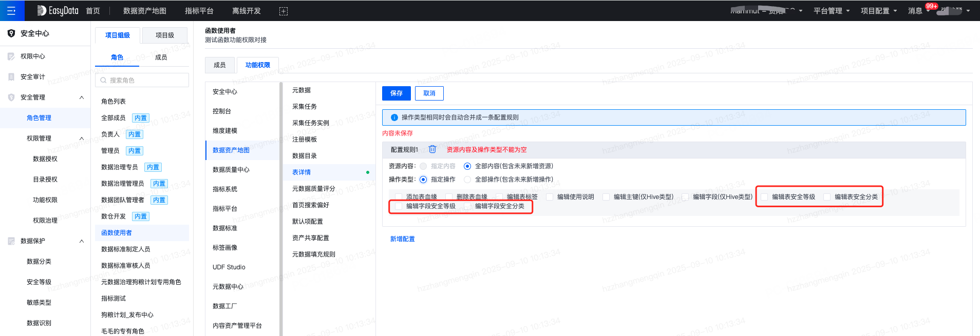This screenshot has width=980, height=336.
Task: Switch to the 项目级 tab
Action: [x=164, y=35]
